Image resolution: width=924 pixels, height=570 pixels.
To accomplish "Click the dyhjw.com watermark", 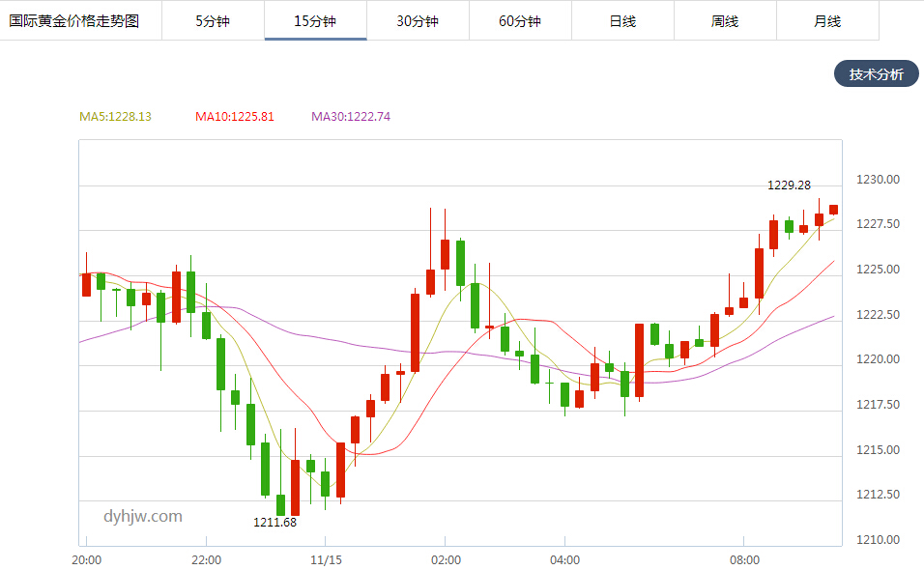I will 143,517.
